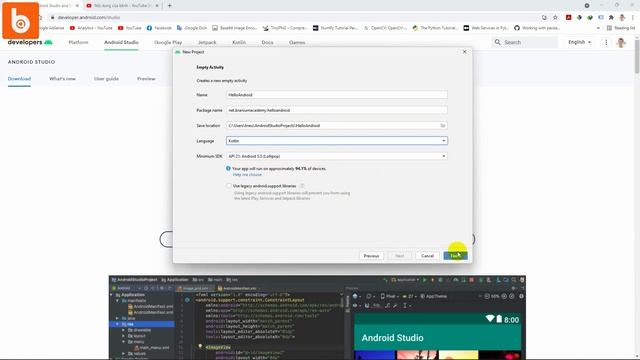Open the Jetpack nav item

coord(207,42)
